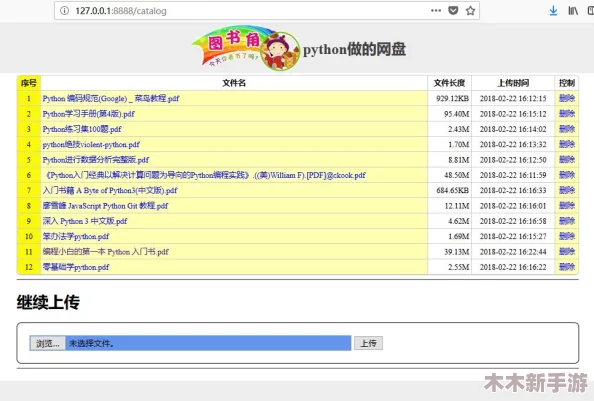Delete file in row 4 via 删除
The width and height of the screenshot is (594, 401).
[x=567, y=144]
